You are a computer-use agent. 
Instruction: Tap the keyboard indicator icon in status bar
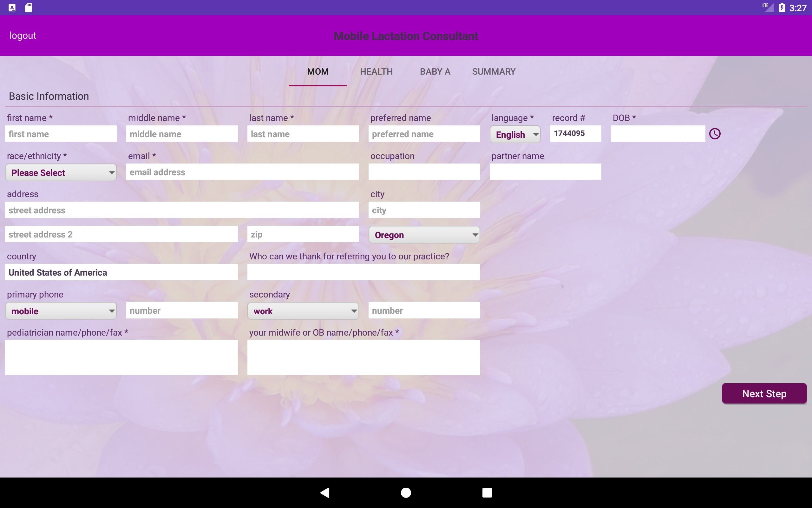click(x=12, y=7)
